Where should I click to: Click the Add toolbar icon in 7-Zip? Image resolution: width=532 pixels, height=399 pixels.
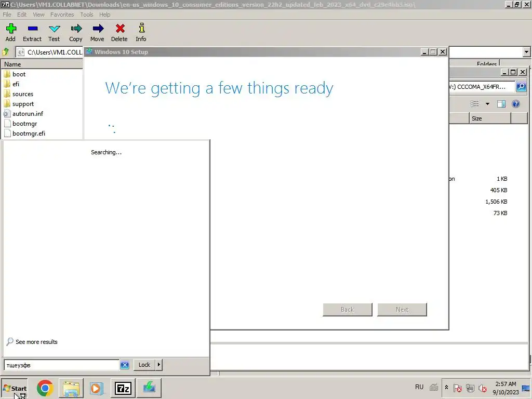point(10,33)
